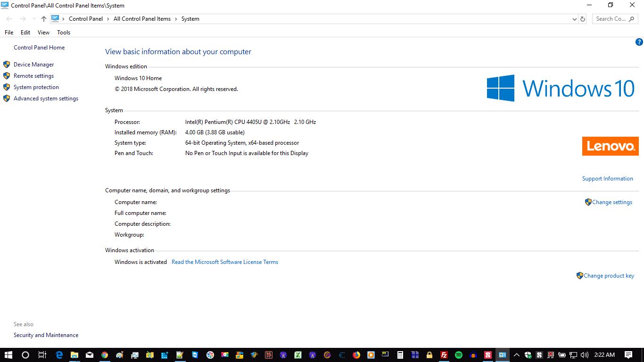Open the Mail app on taskbar
644x362 pixels.
[x=90, y=355]
